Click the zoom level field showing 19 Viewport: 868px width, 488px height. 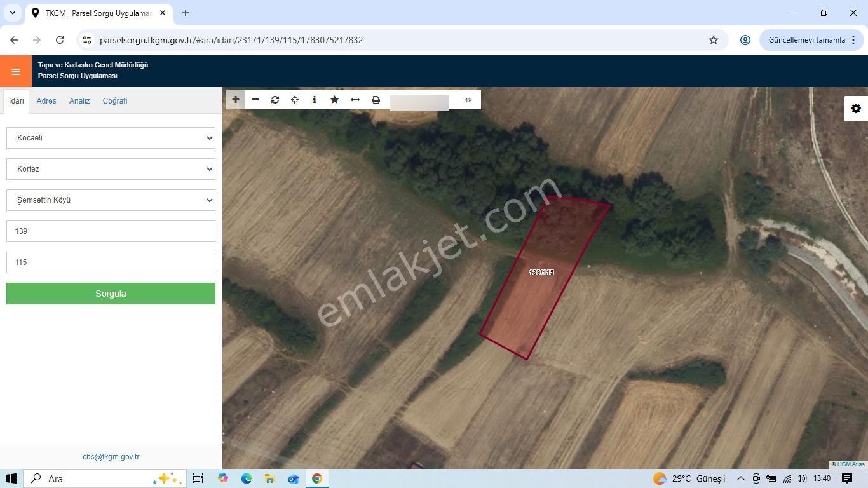pos(468,100)
